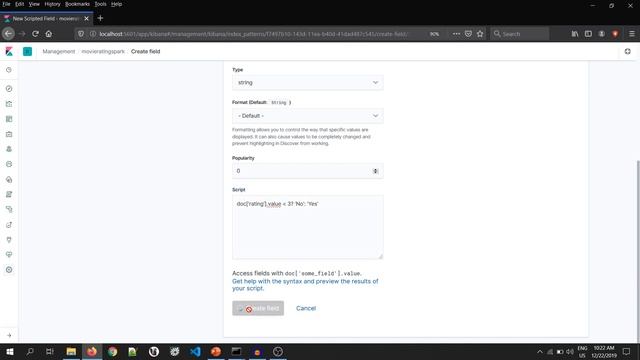The image size is (640, 360).
Task: Open the Firefox hamburger menu
Action: click(x=631, y=34)
